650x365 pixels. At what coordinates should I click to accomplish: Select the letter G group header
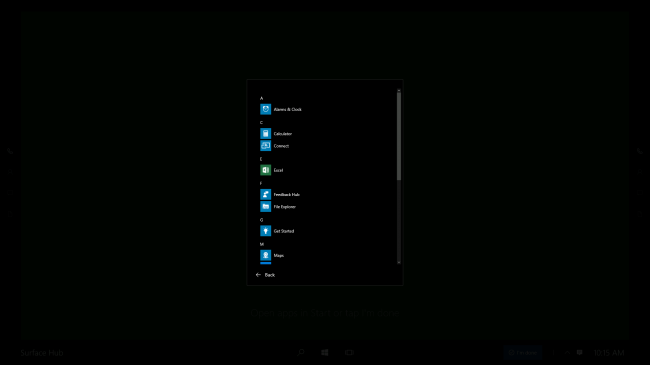point(262,220)
